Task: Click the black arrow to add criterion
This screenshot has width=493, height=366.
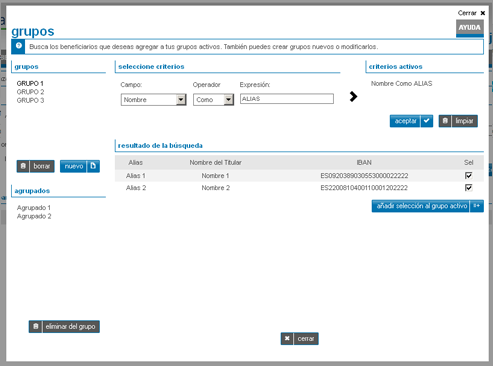Action: [353, 96]
